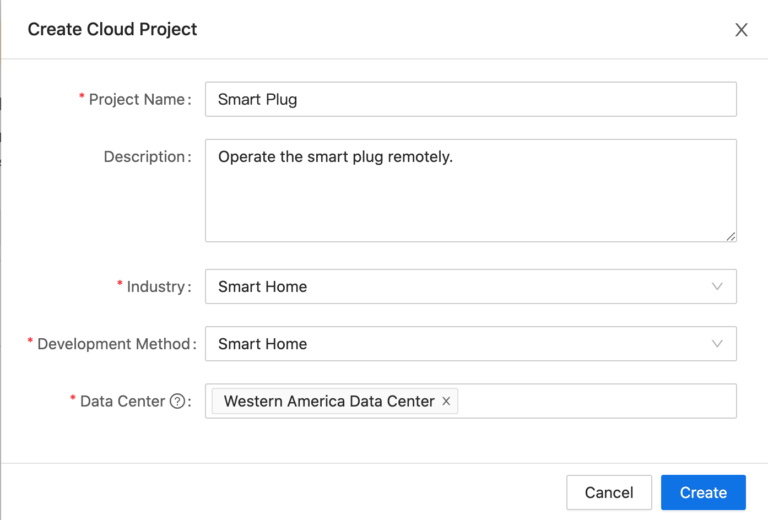Click the Industry label
The image size is (768, 520).
[156, 286]
